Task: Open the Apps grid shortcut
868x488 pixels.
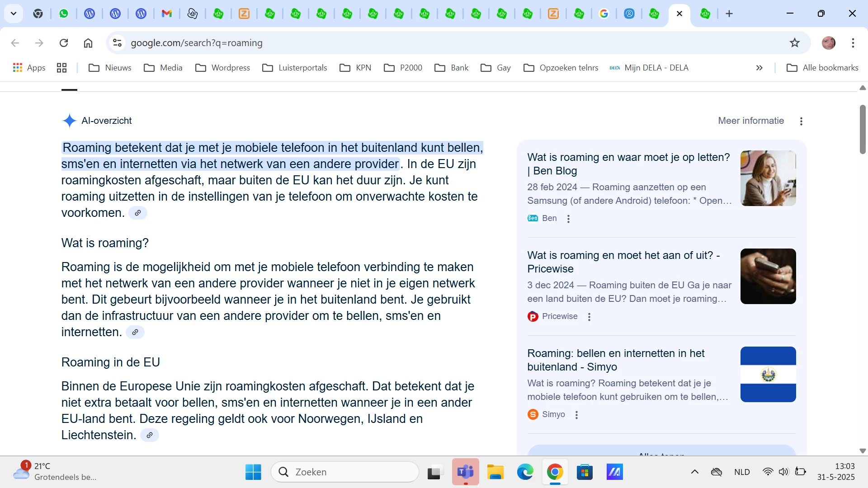Action: (x=29, y=68)
